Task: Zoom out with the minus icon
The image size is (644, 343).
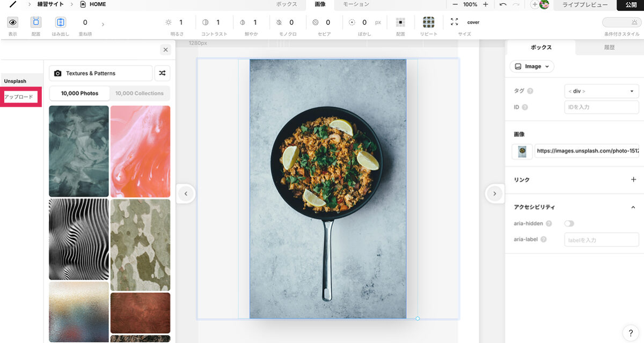Action: [455, 4]
